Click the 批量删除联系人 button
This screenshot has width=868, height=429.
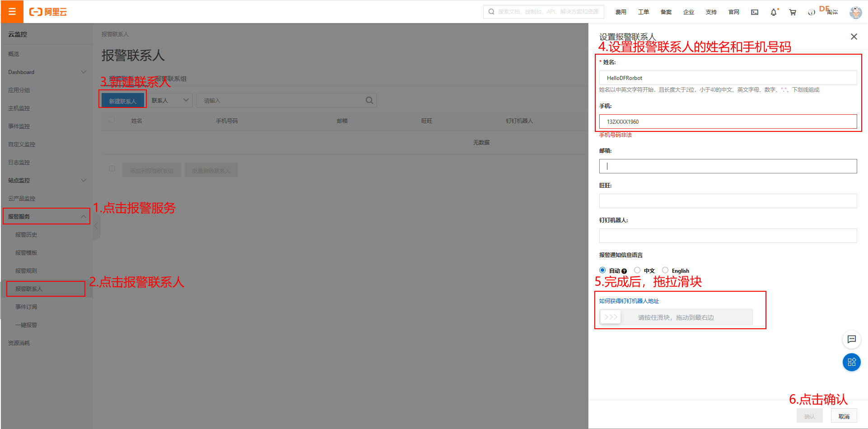point(211,170)
